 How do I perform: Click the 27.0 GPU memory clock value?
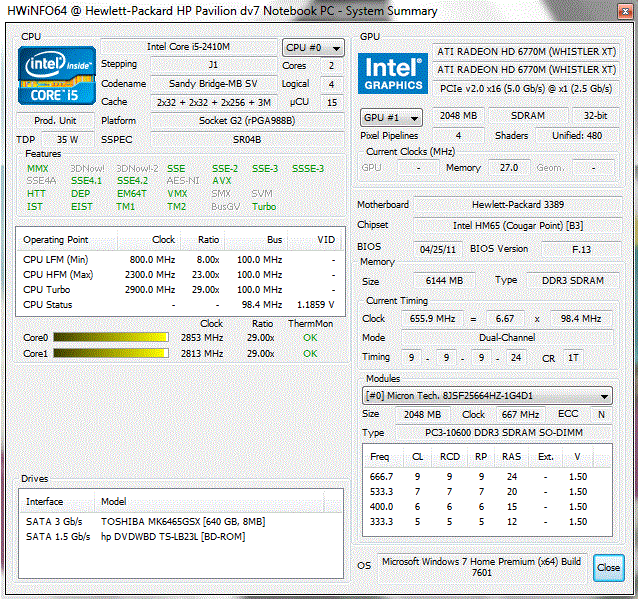pyautogui.click(x=509, y=168)
